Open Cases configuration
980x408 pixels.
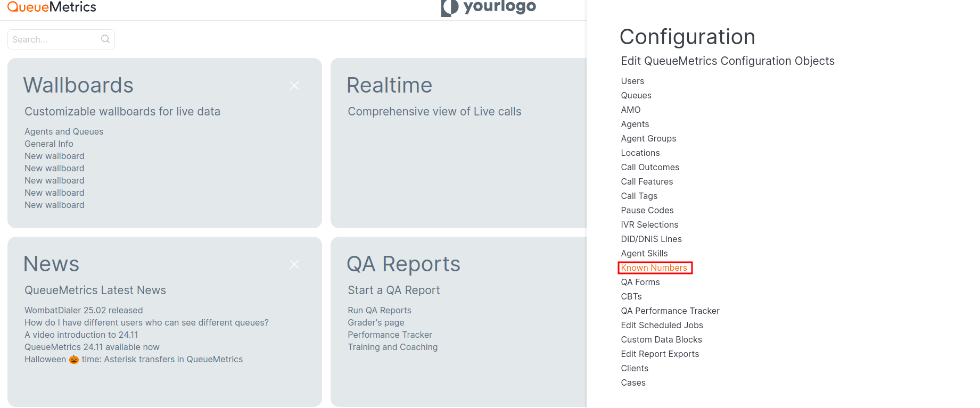633,382
